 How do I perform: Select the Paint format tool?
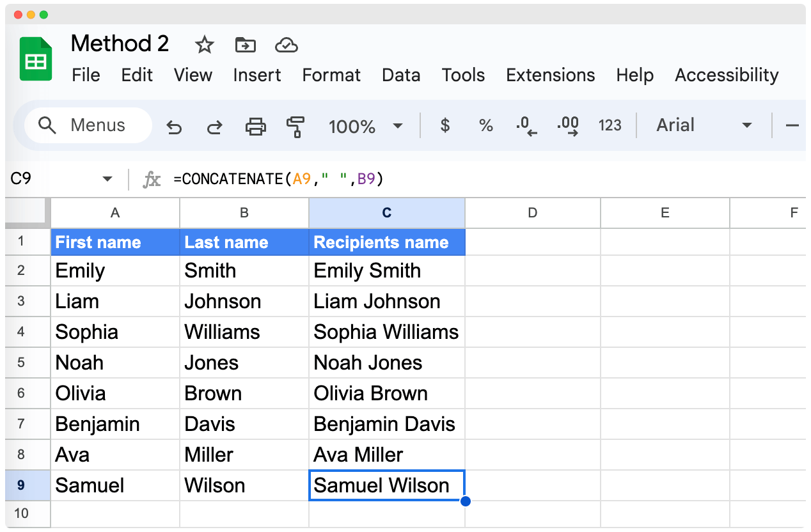(295, 126)
